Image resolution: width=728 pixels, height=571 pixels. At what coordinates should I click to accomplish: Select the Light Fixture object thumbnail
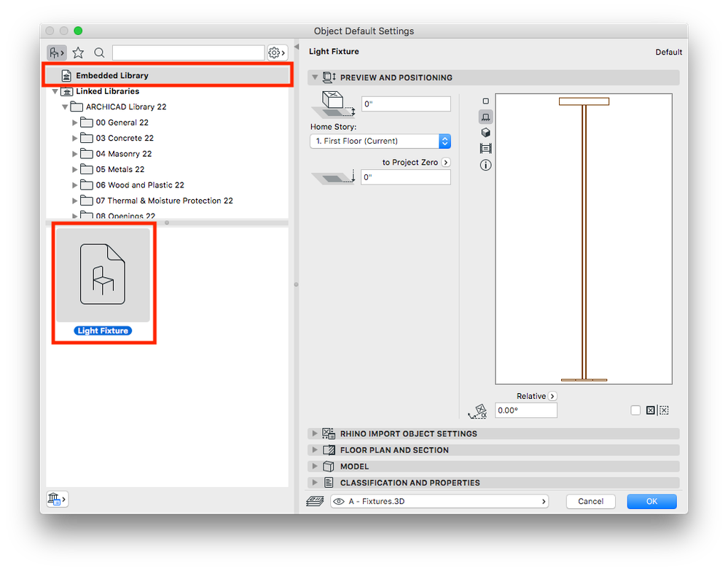[103, 275]
